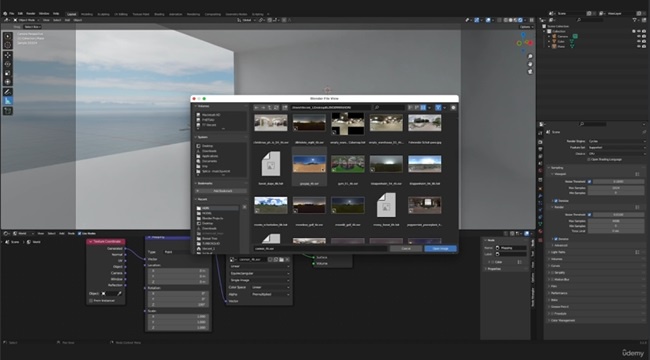This screenshot has height=360, width=650.
Task: Select the Cursor tool in viewport toolbar
Action: coord(8,45)
